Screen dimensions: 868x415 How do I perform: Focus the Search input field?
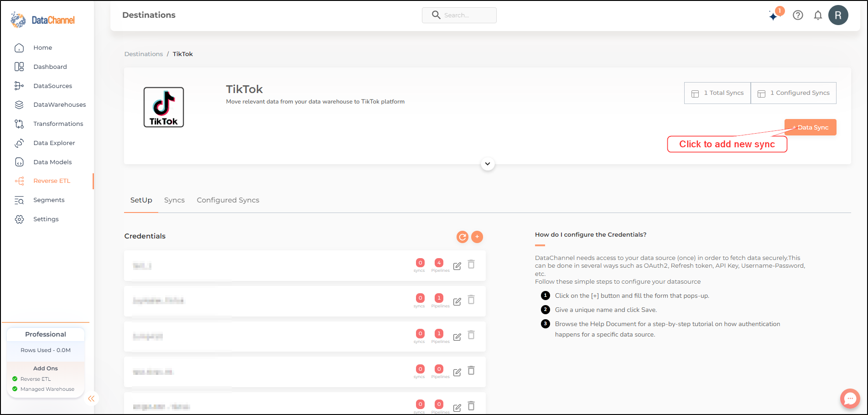click(x=459, y=15)
